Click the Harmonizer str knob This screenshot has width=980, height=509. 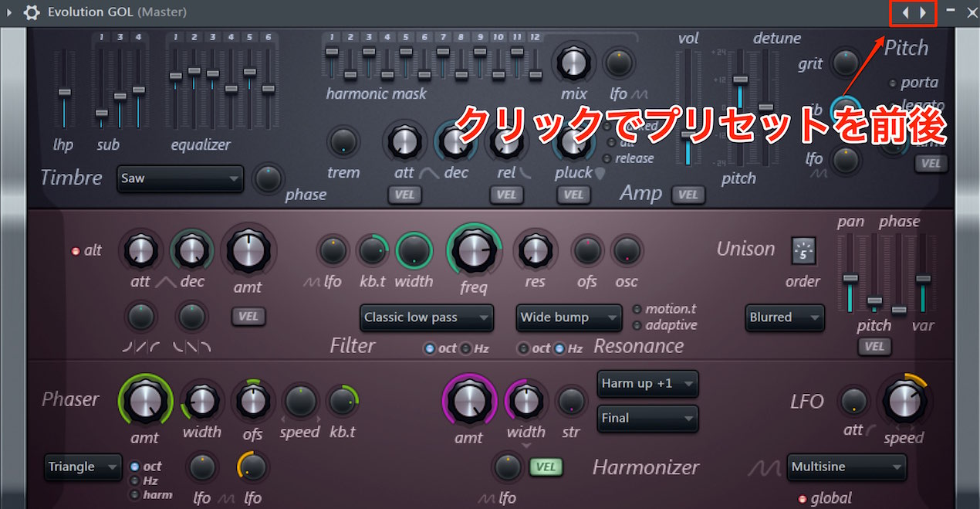coord(571,400)
